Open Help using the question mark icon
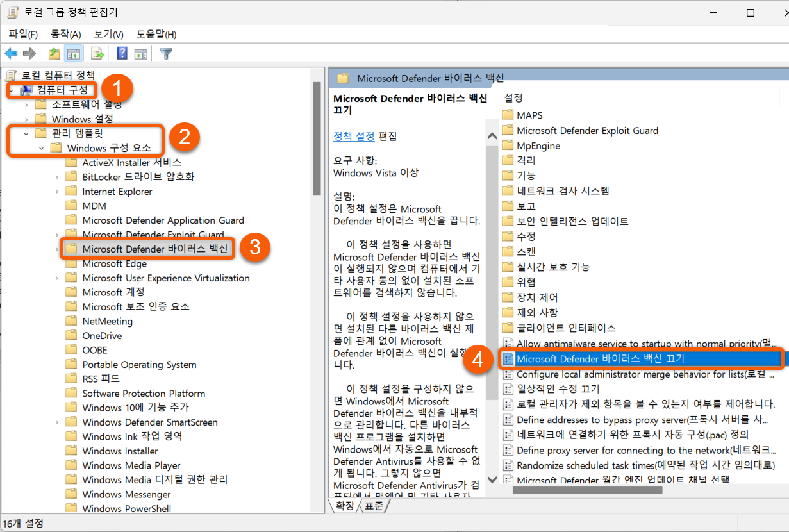789x532 pixels. tap(122, 53)
